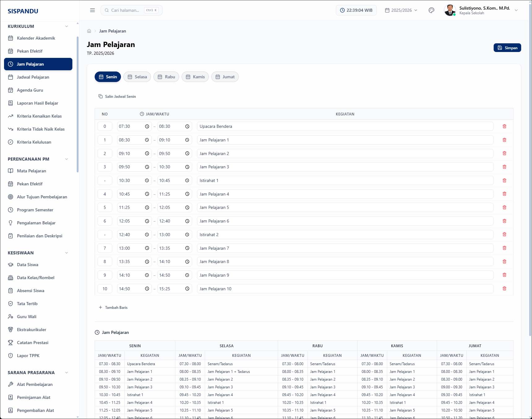Toggle the hamburger sidebar menu
Screen dimensions: 532x419
[x=92, y=10]
